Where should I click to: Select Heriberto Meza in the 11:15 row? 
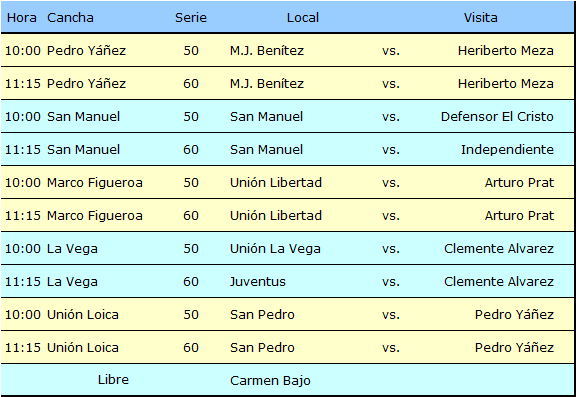coord(505,83)
